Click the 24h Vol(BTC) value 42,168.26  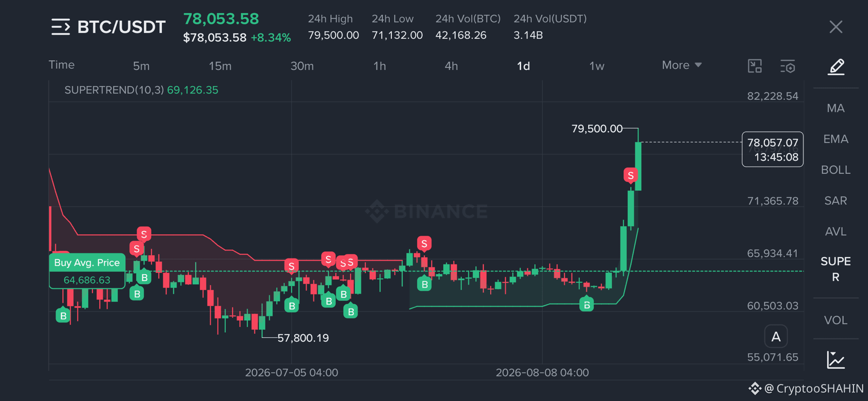tap(461, 35)
